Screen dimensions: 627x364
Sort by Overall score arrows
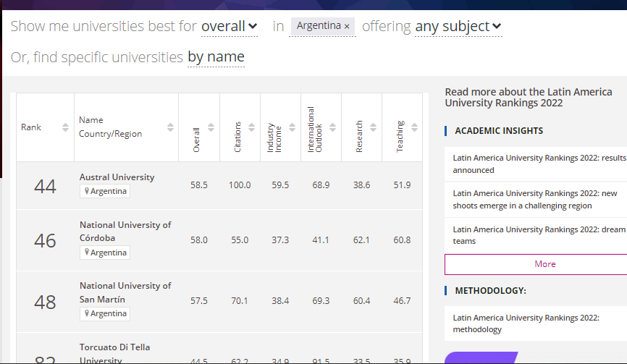tap(211, 127)
